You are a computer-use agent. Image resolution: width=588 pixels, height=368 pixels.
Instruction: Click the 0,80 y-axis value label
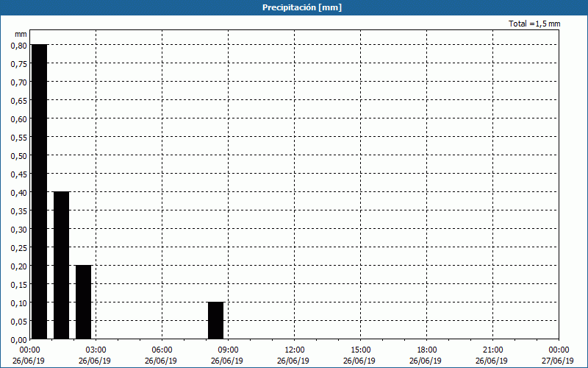point(19,45)
